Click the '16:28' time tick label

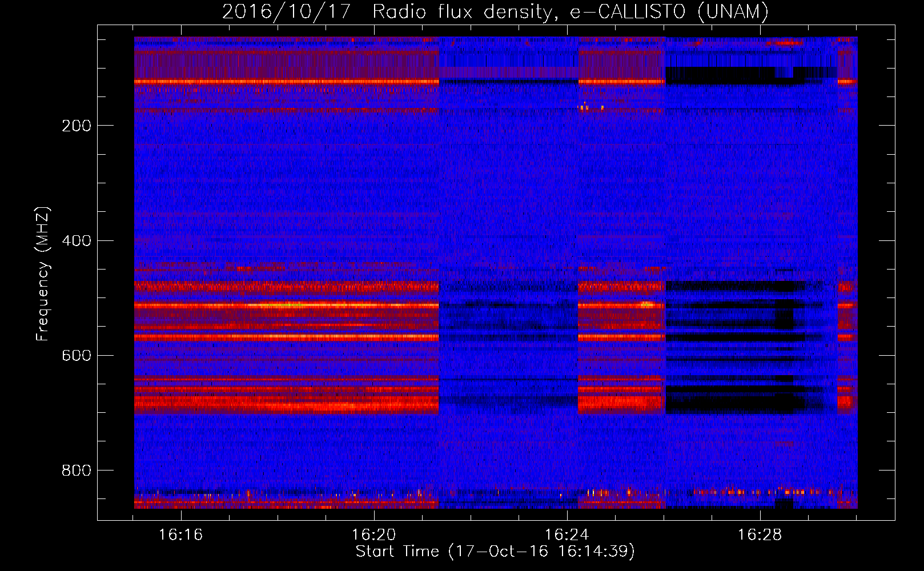pos(760,534)
